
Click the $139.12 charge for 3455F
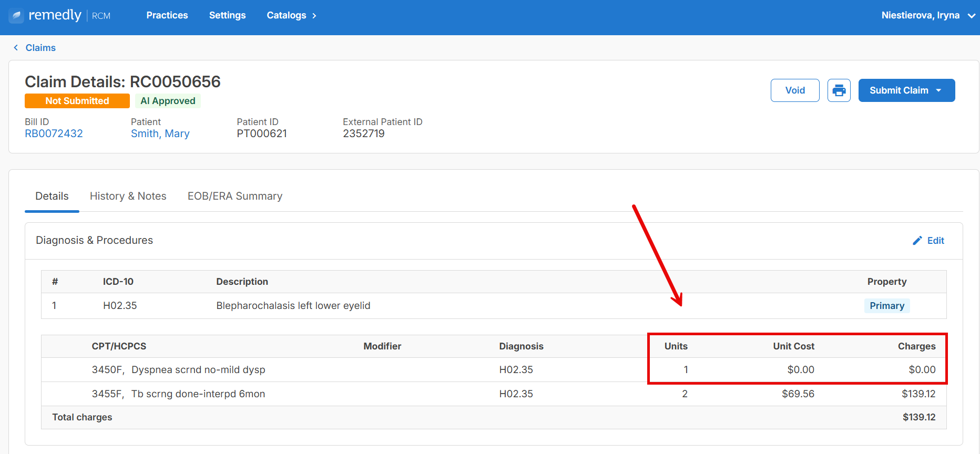pyautogui.click(x=918, y=394)
